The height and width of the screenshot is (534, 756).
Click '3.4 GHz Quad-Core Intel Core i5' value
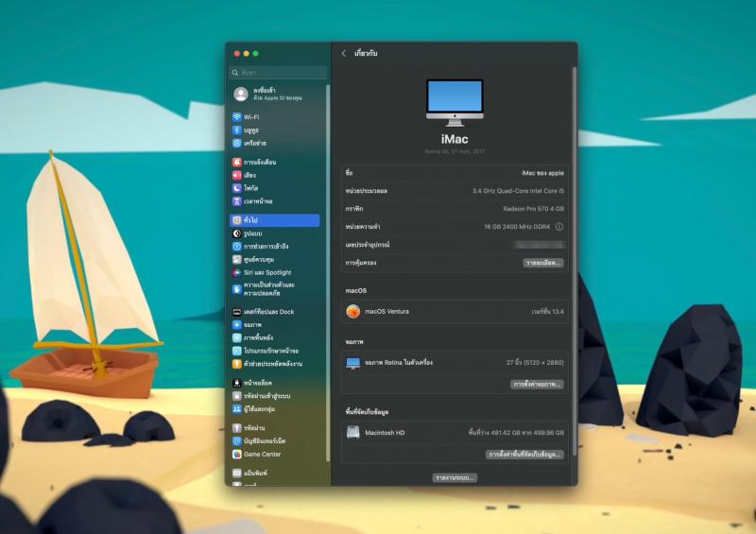click(518, 191)
